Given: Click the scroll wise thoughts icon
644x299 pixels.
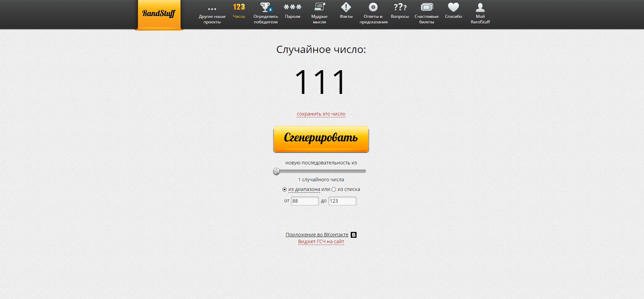Looking at the screenshot, I should 319,7.
